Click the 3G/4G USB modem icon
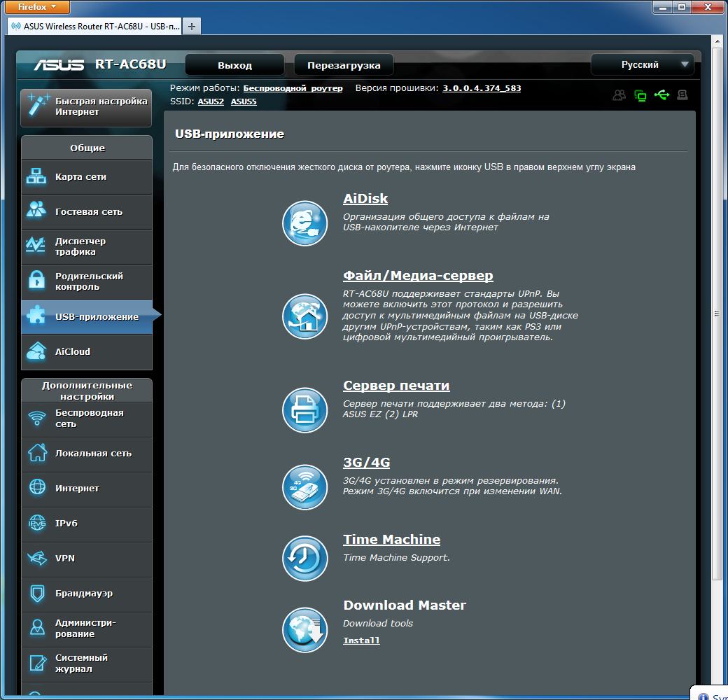This screenshot has width=728, height=700. click(x=304, y=487)
